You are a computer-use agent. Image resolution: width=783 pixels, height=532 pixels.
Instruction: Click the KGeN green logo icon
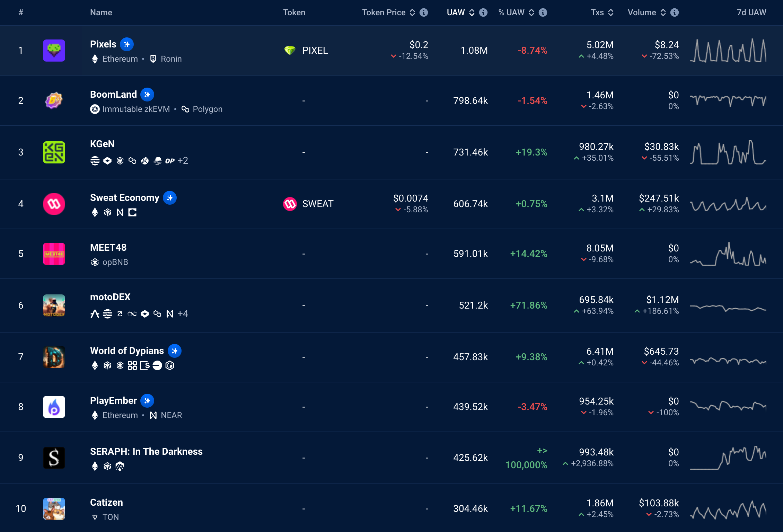[x=54, y=152]
